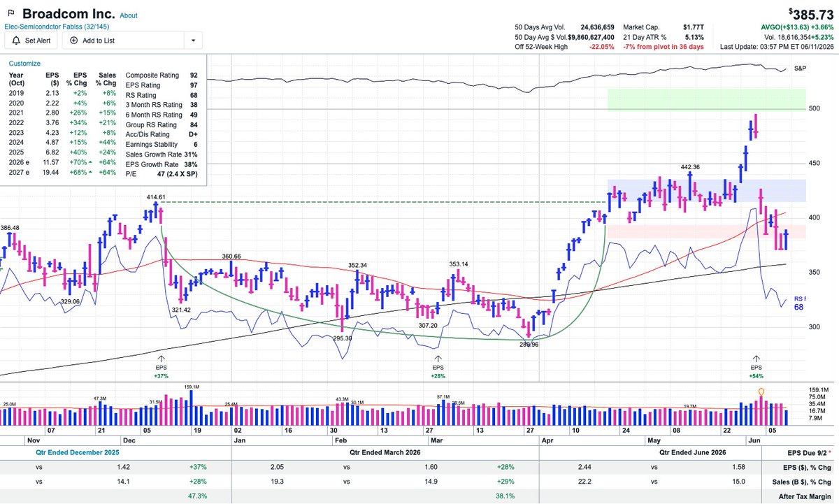This screenshot has width=839, height=504.
Task: Click the 295.30 price low label
Action: (x=342, y=338)
